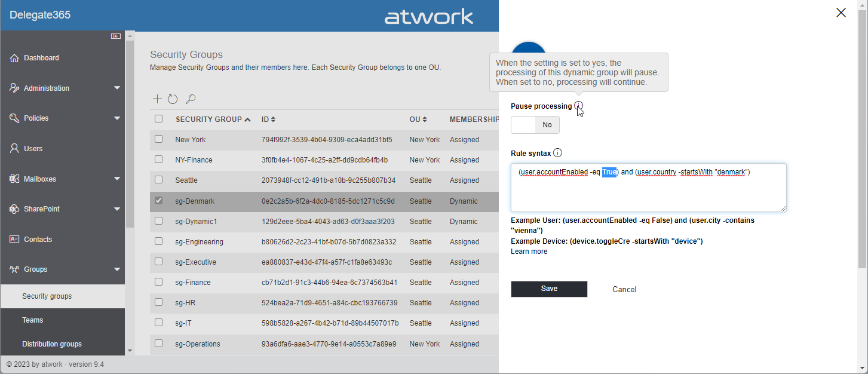Open the Contacts sidebar item
The height and width of the screenshot is (374, 868).
38,239
